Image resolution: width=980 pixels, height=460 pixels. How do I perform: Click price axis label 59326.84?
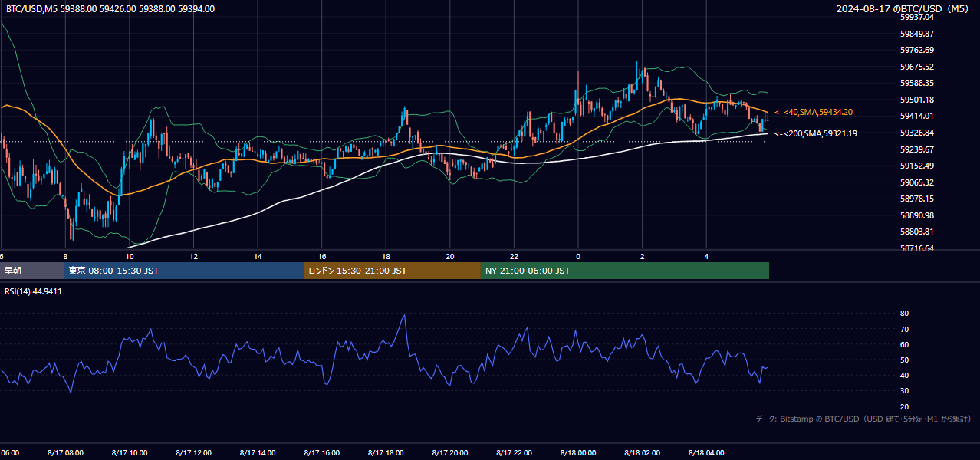pyautogui.click(x=917, y=133)
